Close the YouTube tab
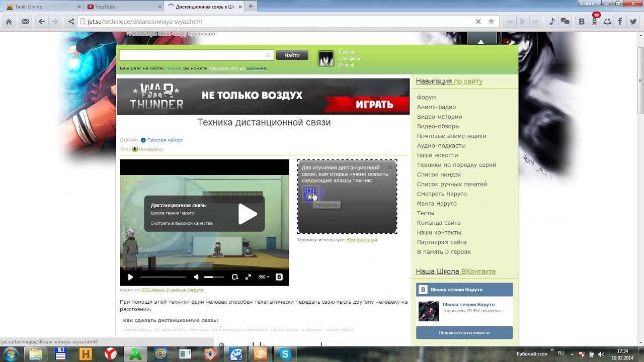644x362 pixels. (159, 7)
